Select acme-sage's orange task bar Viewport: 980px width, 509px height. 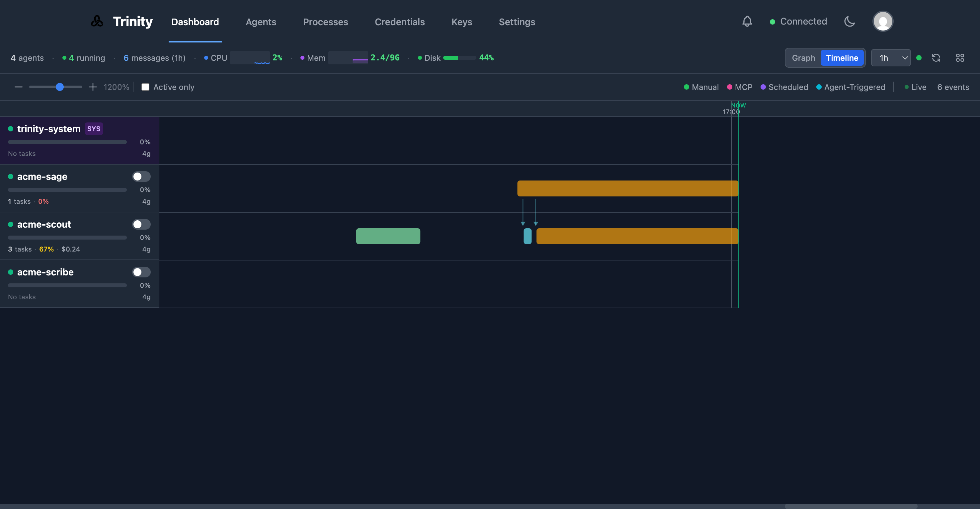click(628, 188)
